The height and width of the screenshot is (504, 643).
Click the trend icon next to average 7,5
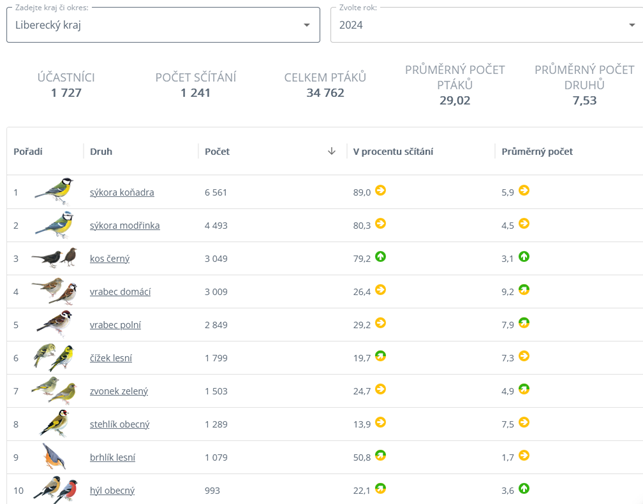(524, 423)
